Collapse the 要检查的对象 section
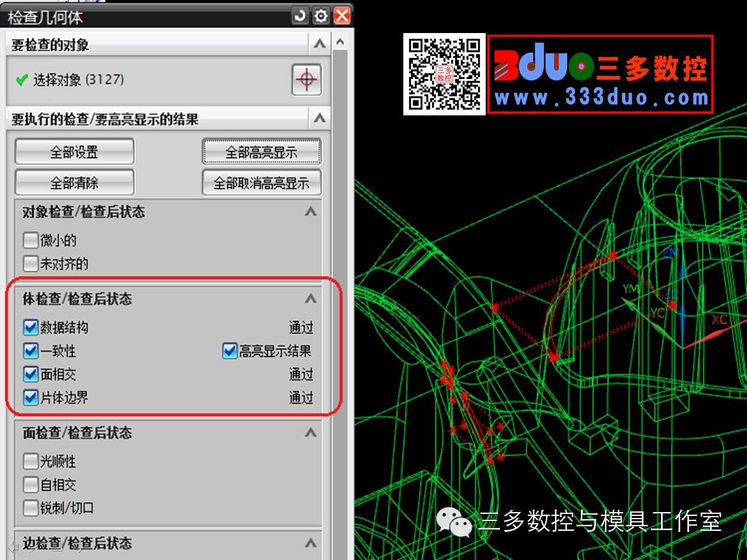747x560 pixels. point(320,44)
